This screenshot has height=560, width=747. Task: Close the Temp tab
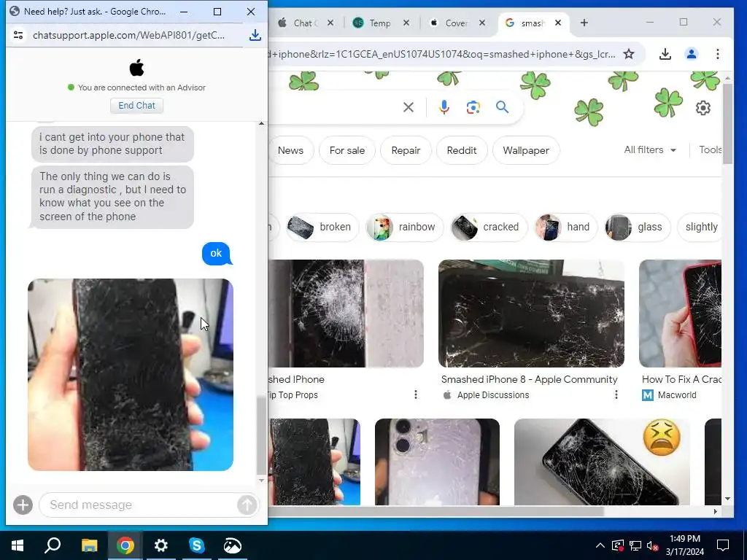(x=406, y=23)
